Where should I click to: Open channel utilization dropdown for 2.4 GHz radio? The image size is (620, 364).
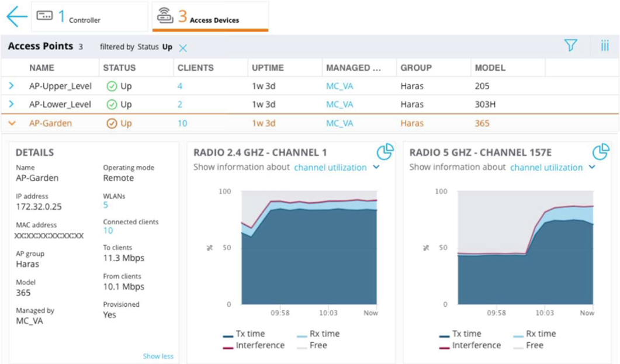click(337, 168)
